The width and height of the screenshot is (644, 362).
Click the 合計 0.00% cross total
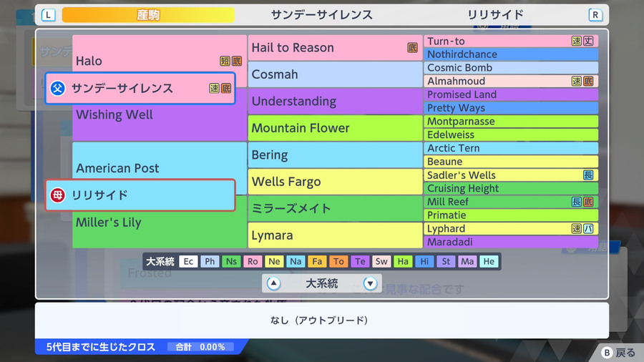pos(200,347)
